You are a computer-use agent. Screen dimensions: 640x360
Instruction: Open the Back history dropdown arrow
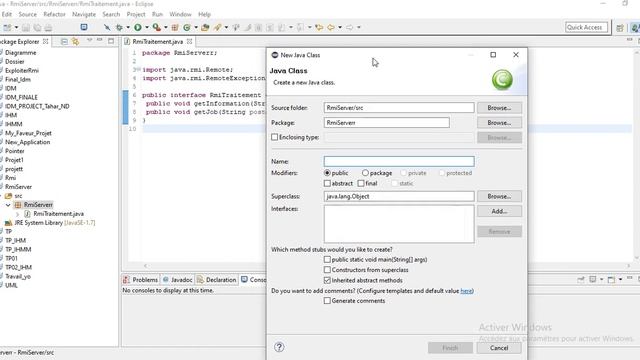point(340,27)
